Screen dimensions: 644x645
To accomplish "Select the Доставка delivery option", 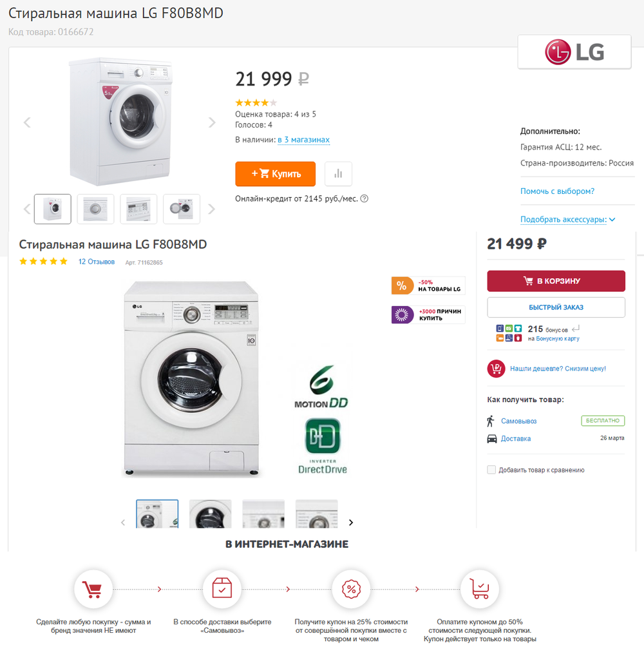I will (x=516, y=439).
